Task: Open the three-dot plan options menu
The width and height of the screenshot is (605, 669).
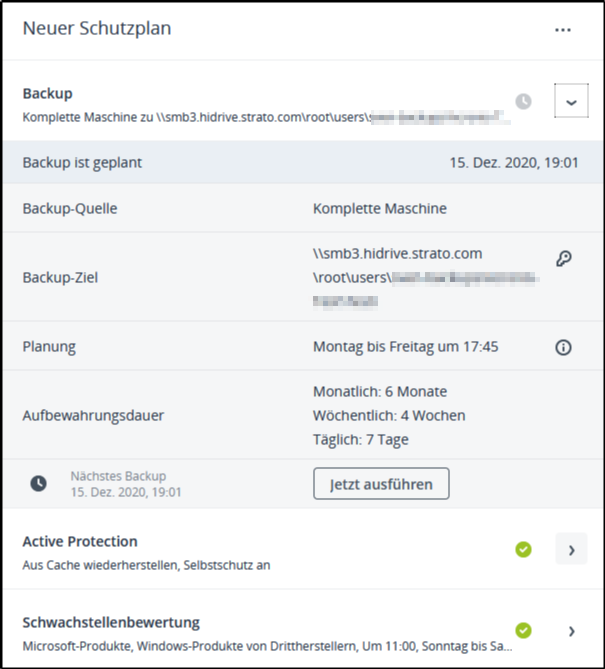Action: [x=563, y=30]
